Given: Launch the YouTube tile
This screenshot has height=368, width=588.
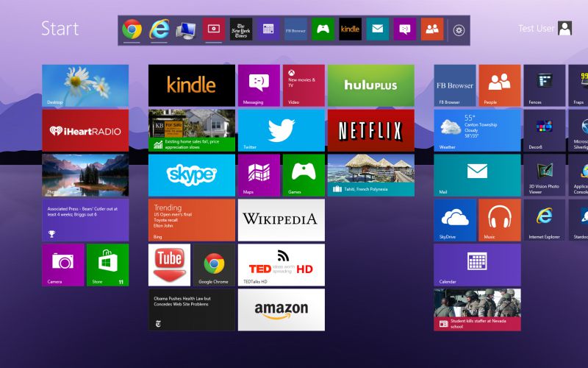Looking at the screenshot, I should tap(169, 265).
